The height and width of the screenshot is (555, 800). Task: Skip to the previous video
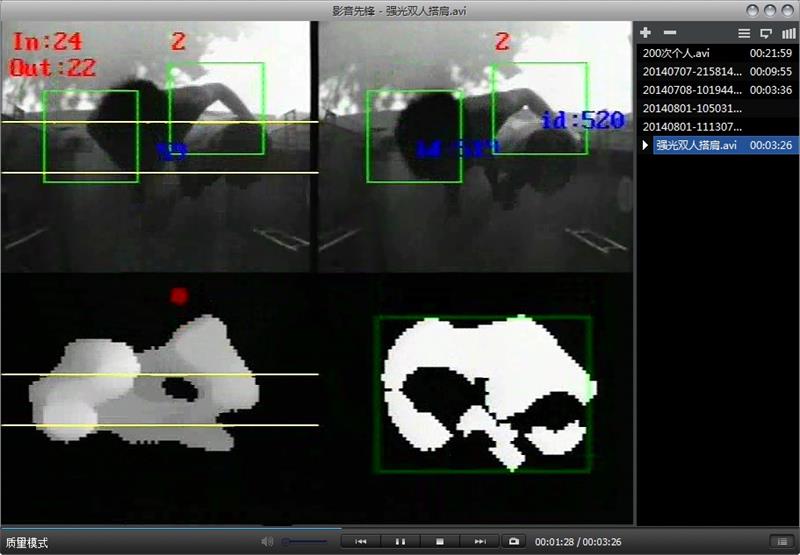pos(361,541)
